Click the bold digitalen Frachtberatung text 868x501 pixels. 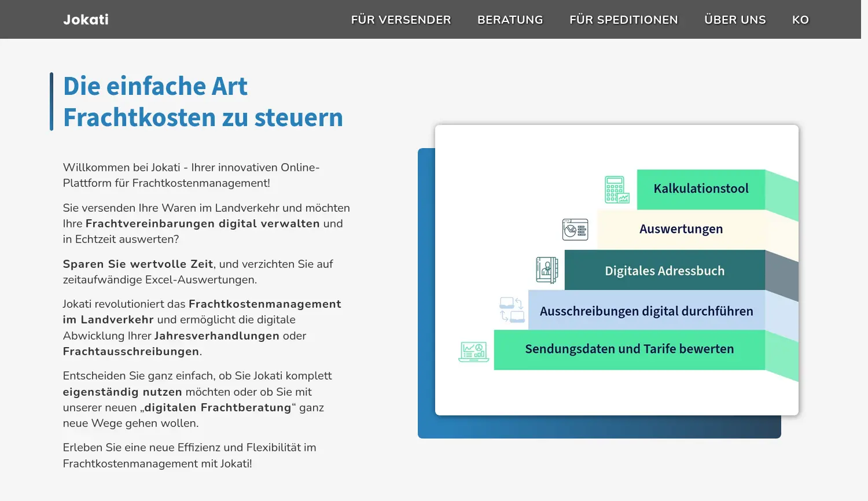[x=219, y=407]
